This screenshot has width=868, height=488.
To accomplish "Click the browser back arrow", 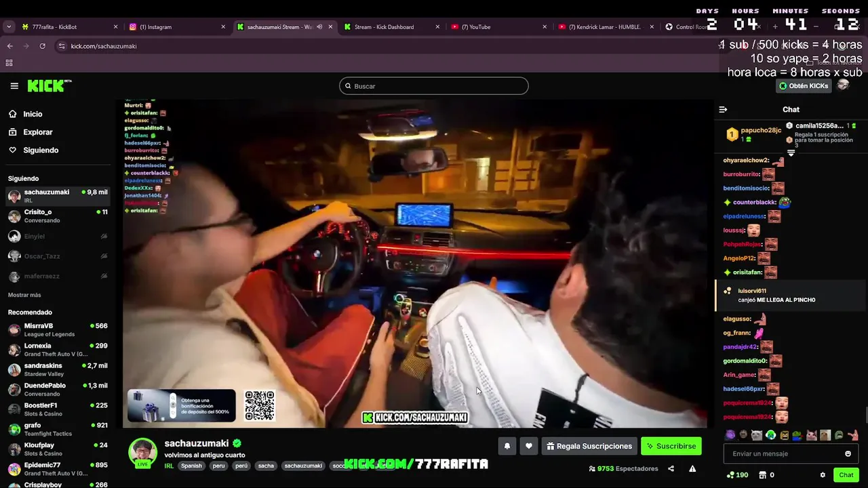I will click(9, 46).
